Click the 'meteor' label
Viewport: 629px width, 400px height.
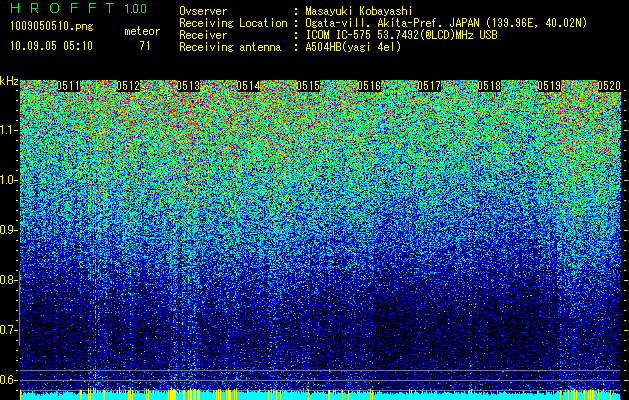click(x=142, y=31)
